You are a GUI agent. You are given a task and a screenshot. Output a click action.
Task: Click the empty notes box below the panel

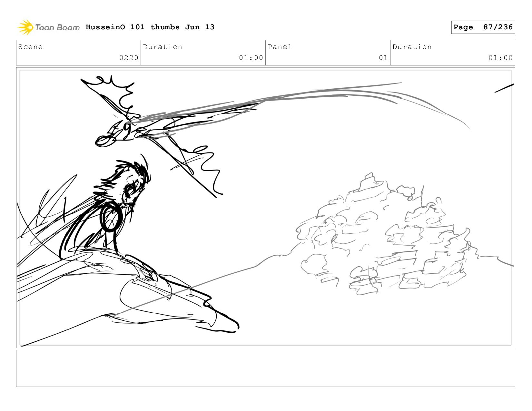[265, 368]
